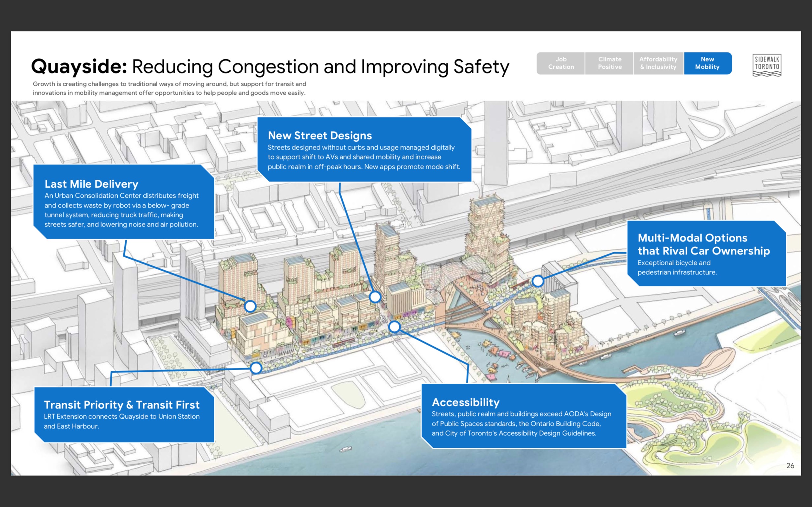Select the New Mobility tab
Viewport: 812px width, 507px height.
click(x=708, y=63)
